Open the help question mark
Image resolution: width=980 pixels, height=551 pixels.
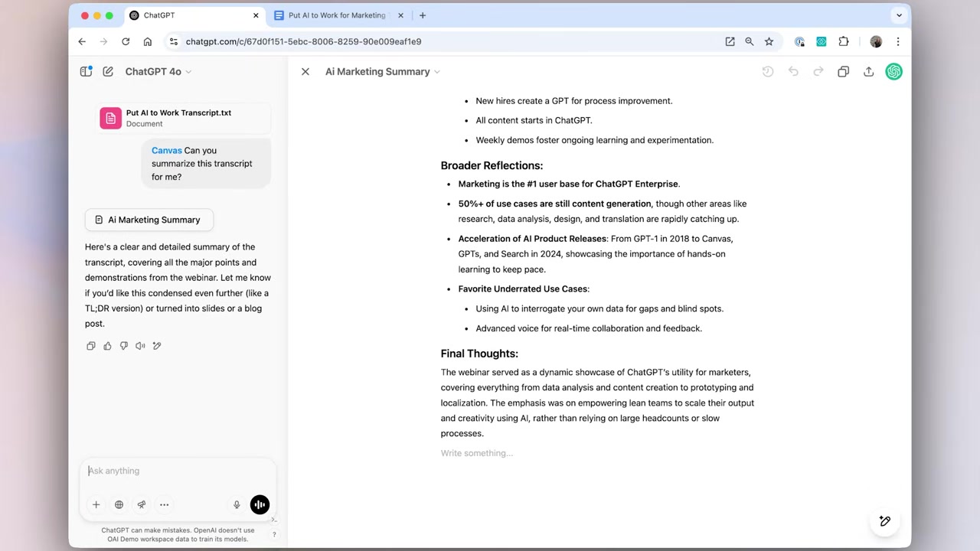274,534
